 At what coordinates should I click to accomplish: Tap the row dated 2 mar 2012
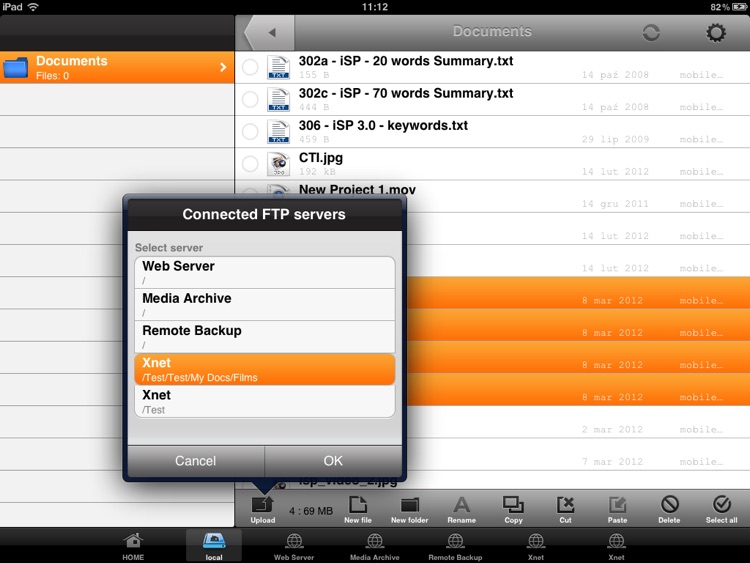click(578, 422)
